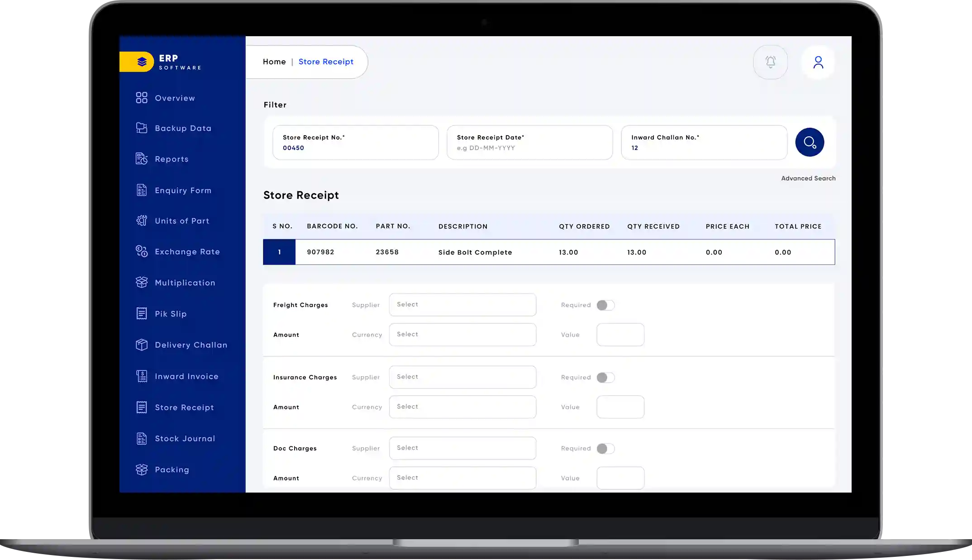This screenshot has height=560, width=972.
Task: Click the Freight Charges Value field
Action: click(x=620, y=335)
